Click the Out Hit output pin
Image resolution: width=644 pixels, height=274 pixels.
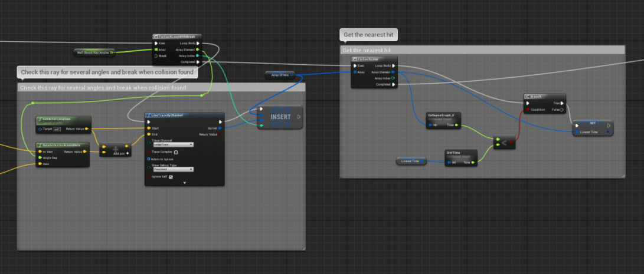(x=220, y=127)
